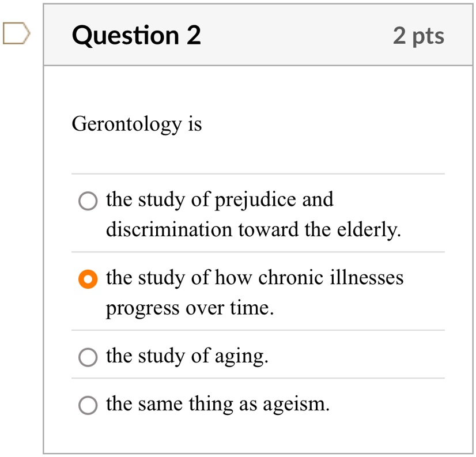The width and height of the screenshot is (476, 457).
Task: Click the text 'the study of prejudice and'
Action: (220, 201)
